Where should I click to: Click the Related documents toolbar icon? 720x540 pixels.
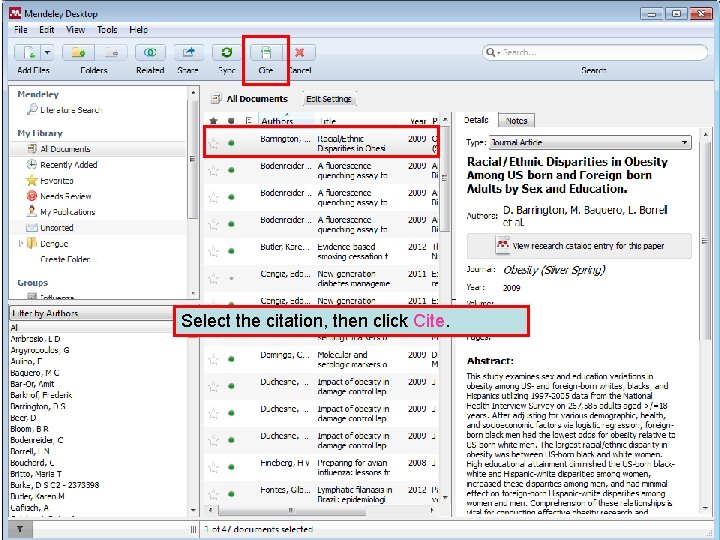150,52
